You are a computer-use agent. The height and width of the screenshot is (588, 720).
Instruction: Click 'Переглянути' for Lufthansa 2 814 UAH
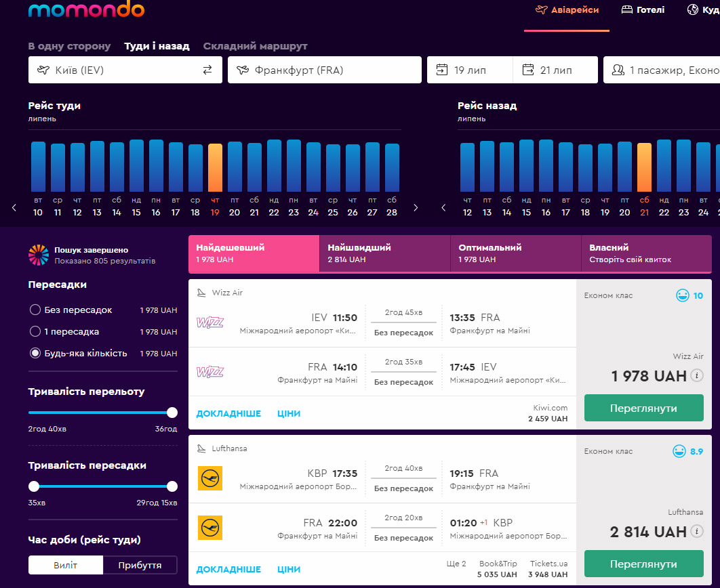tap(644, 564)
